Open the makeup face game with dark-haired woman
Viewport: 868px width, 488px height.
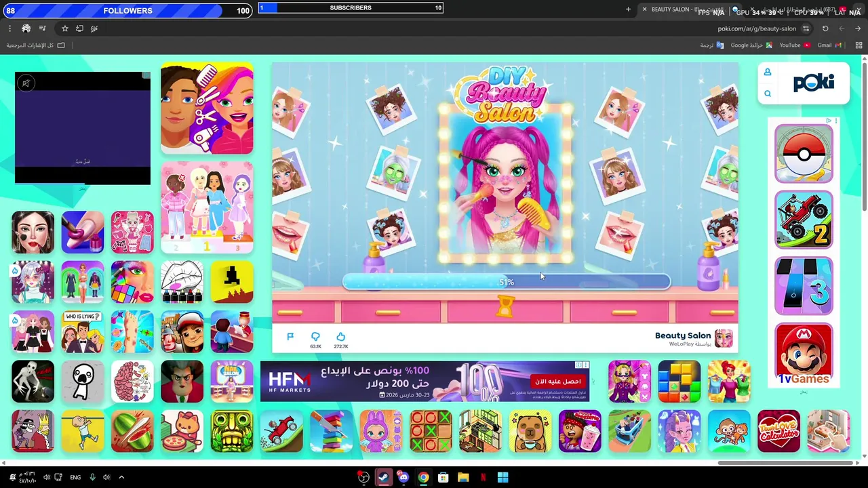tap(33, 232)
